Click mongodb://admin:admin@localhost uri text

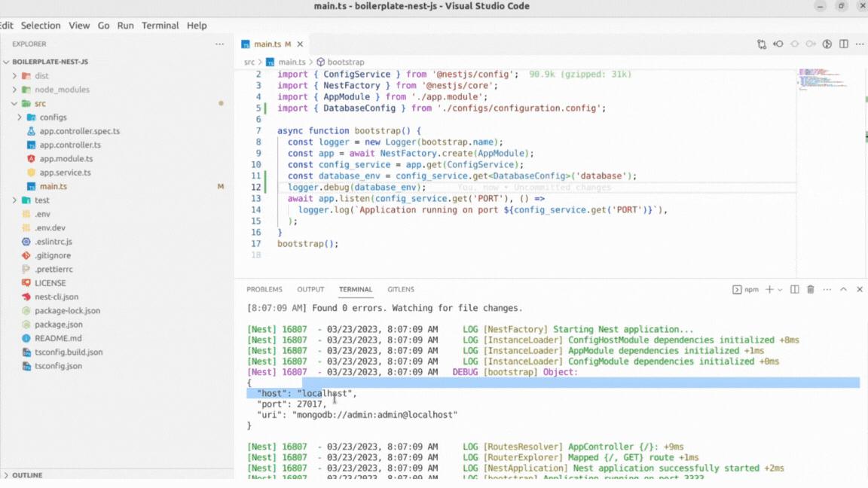coord(374,415)
